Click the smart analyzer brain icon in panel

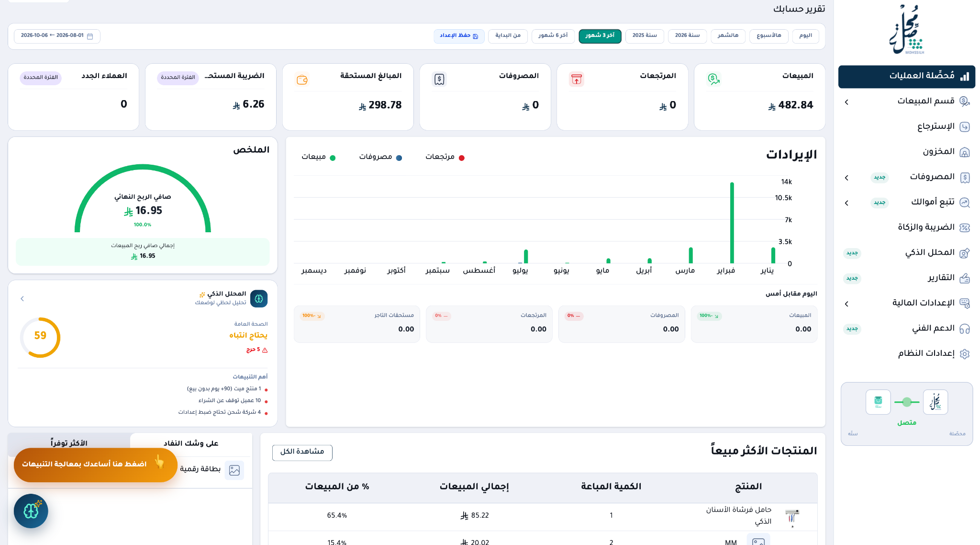coord(259,298)
